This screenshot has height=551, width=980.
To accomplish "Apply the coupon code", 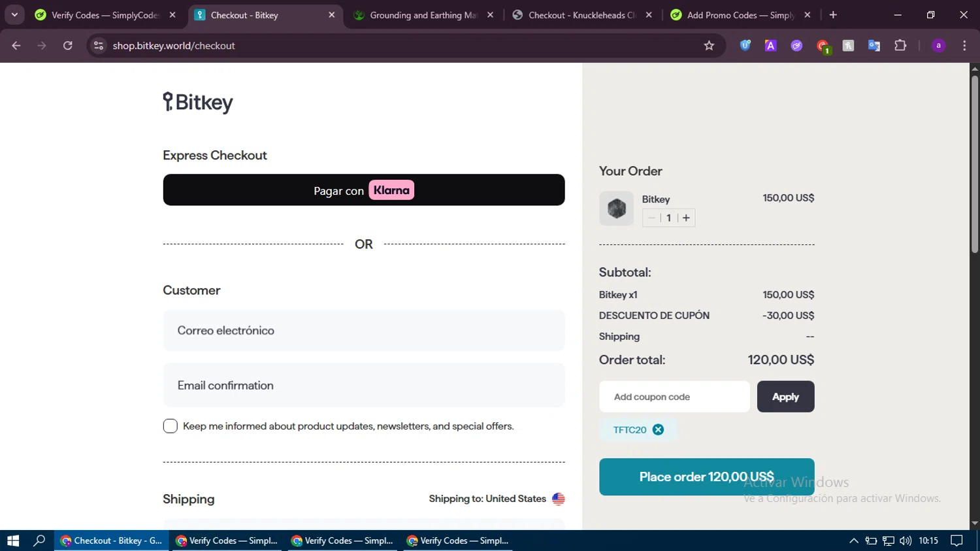I will pos(785,397).
